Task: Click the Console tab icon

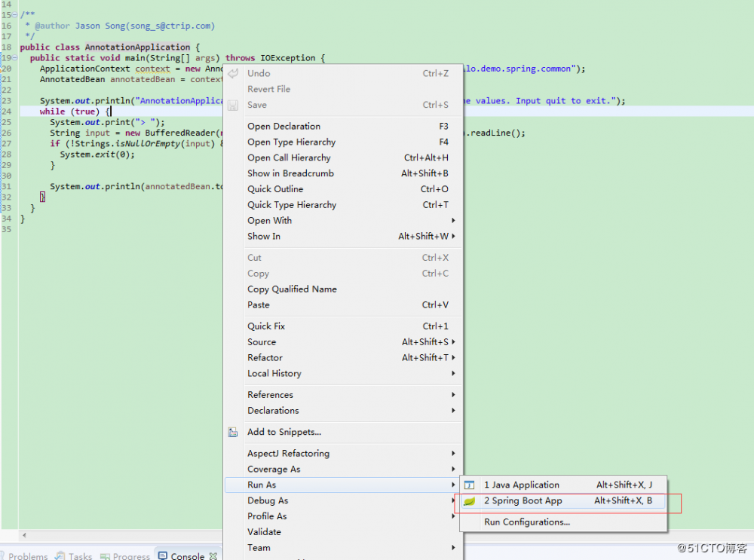Action: 163,555
